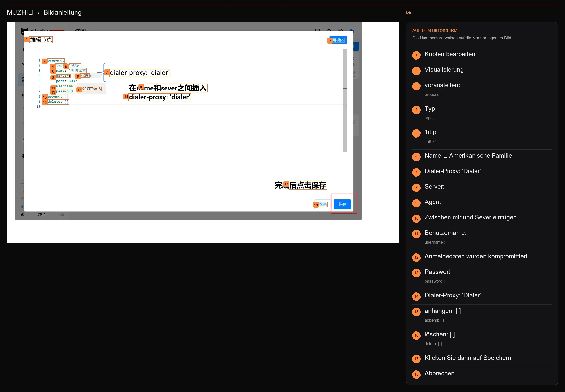
Task: Select 'Server:' list entry
Action: (x=482, y=188)
